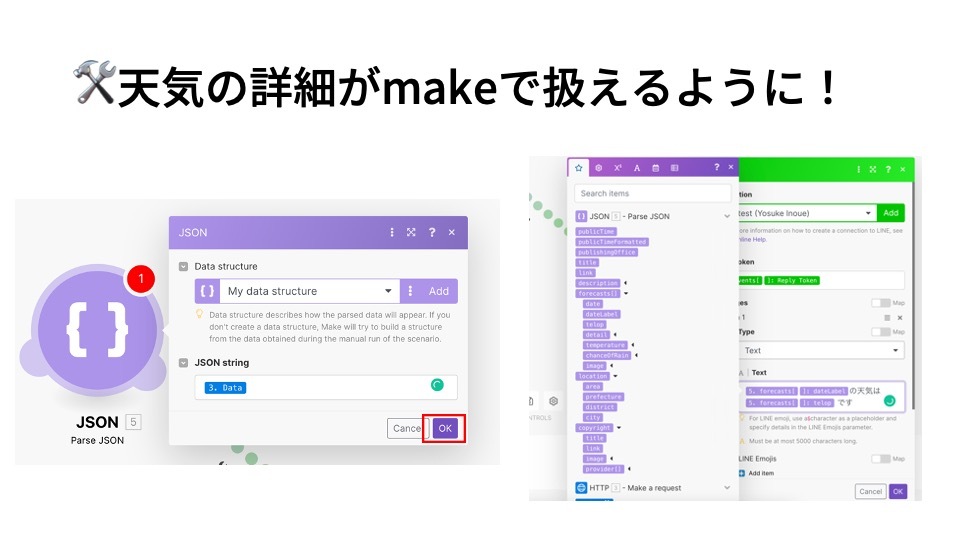Toggle the Type Map switch

[880, 332]
